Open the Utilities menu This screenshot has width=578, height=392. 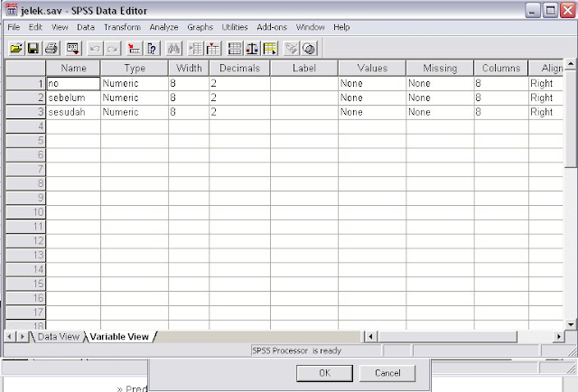coord(235,27)
